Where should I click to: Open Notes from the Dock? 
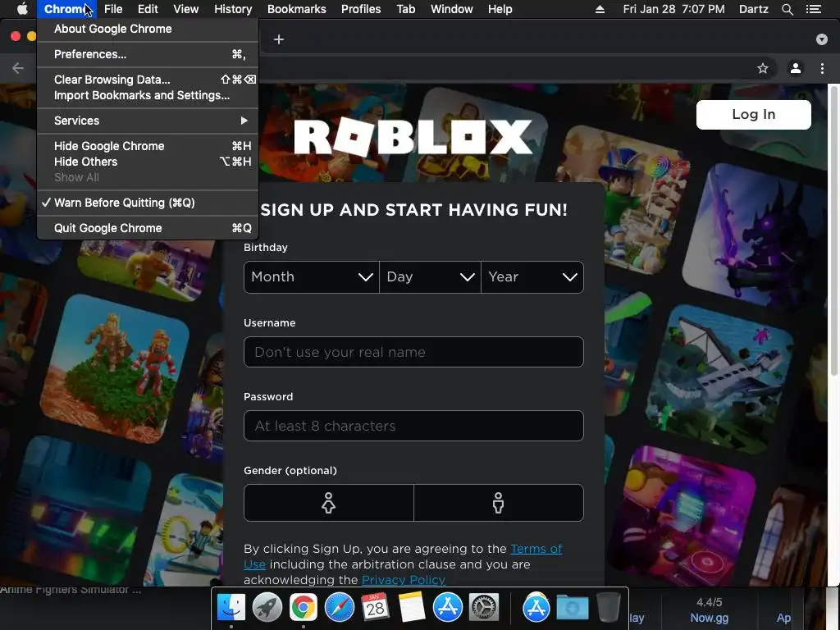coord(412,608)
